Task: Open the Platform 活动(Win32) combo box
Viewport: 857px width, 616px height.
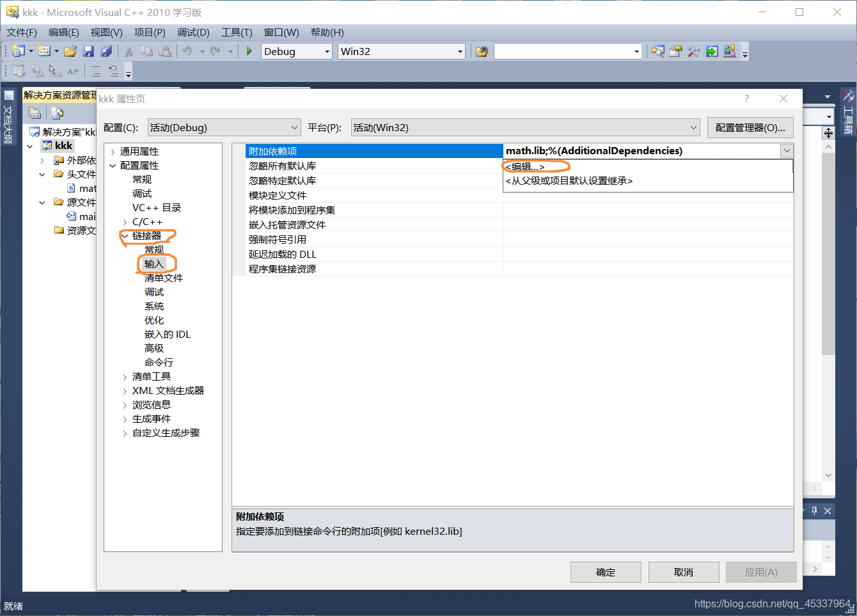Action: tap(525, 127)
